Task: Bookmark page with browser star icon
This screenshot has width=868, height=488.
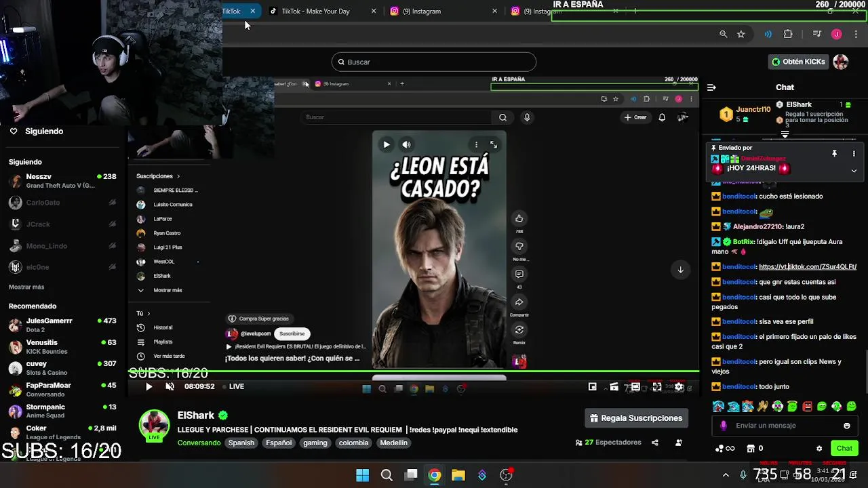Action: click(x=741, y=34)
